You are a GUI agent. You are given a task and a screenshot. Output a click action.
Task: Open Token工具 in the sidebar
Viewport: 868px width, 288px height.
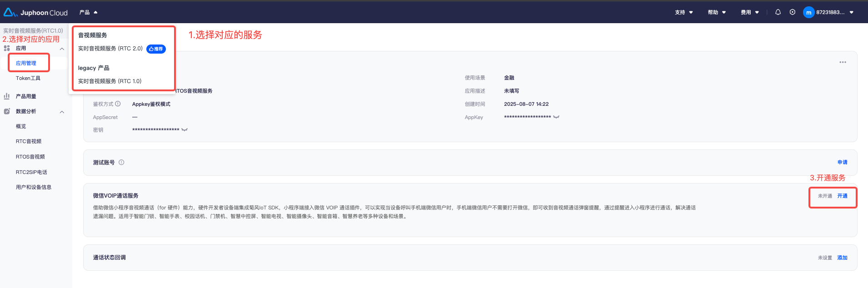pyautogui.click(x=28, y=78)
